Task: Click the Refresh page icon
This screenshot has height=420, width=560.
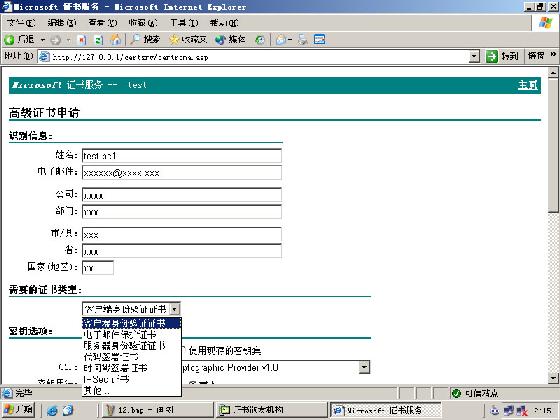Action: click(x=99, y=40)
